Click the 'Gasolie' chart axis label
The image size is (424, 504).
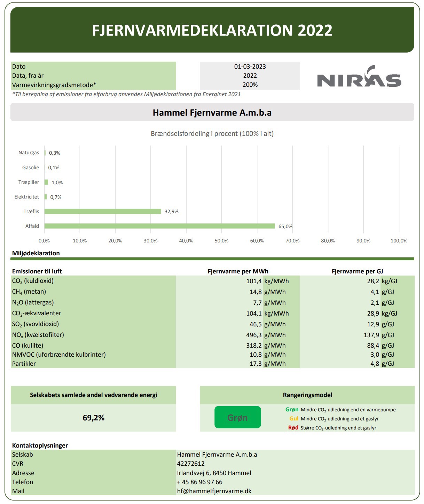point(31,168)
